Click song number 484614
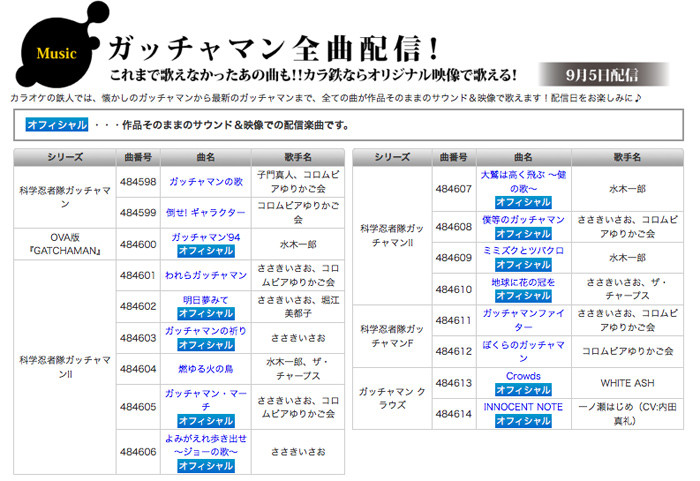This screenshot has width=700, height=481. tap(454, 414)
